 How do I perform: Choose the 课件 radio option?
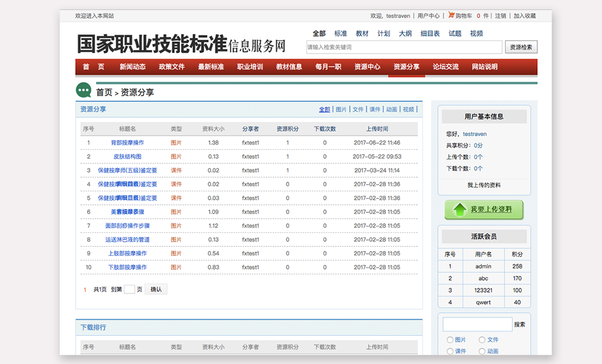[450, 351]
